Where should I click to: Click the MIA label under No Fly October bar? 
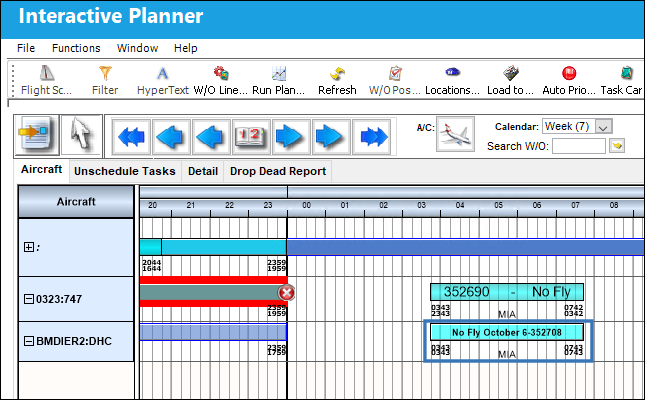[507, 354]
